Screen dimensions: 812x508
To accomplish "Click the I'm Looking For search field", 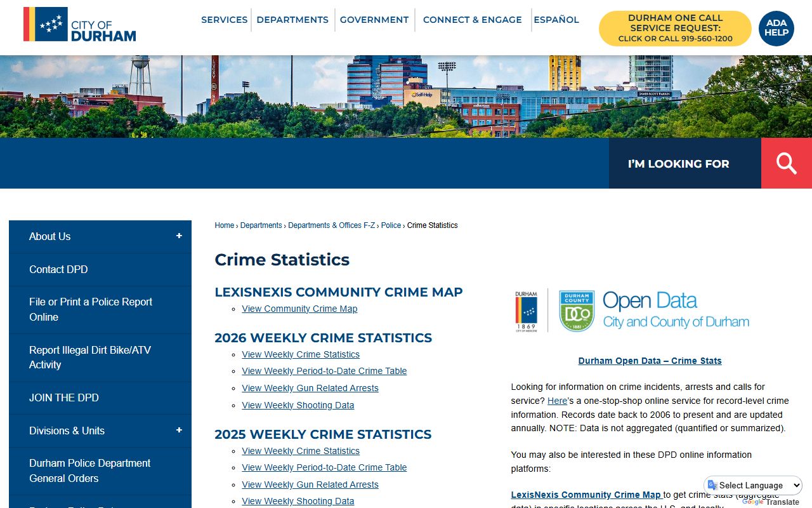I will click(x=685, y=163).
